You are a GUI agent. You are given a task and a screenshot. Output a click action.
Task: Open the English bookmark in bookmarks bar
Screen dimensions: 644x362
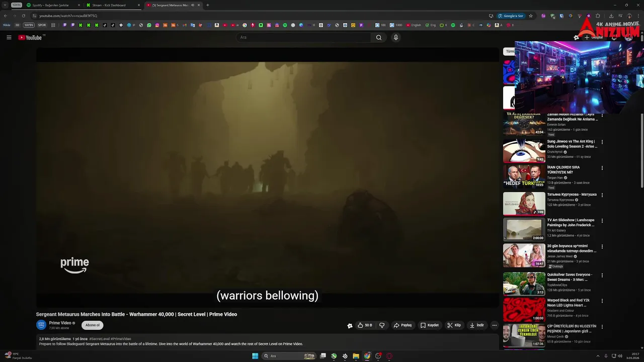coord(414,25)
